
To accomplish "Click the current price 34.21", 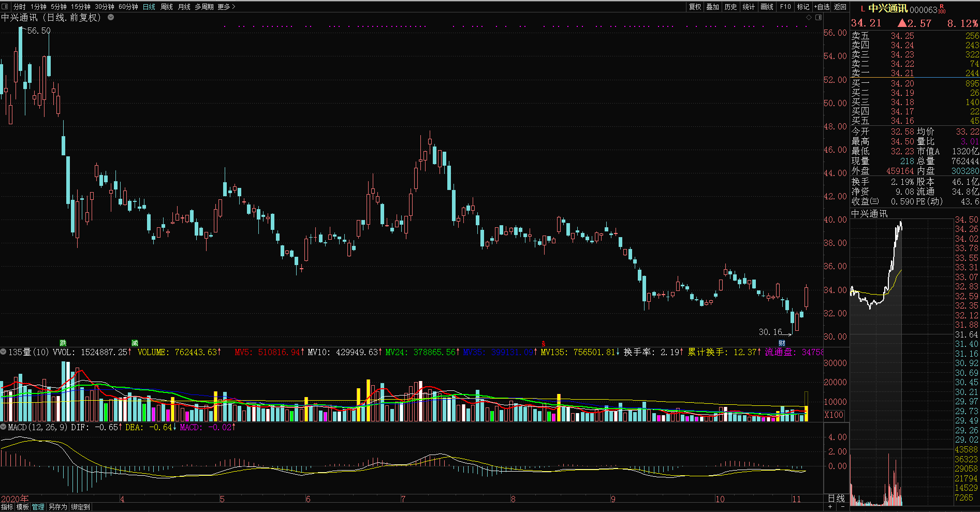I will [x=866, y=23].
